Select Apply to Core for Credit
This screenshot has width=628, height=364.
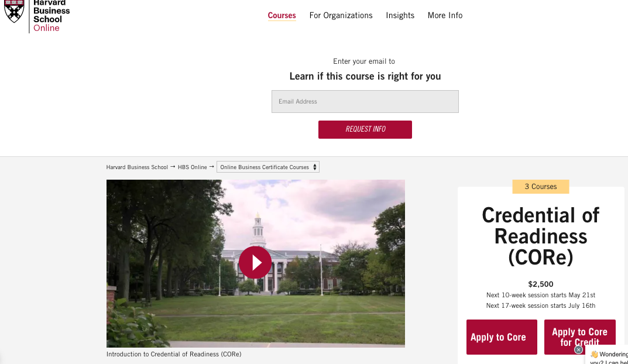pyautogui.click(x=579, y=337)
